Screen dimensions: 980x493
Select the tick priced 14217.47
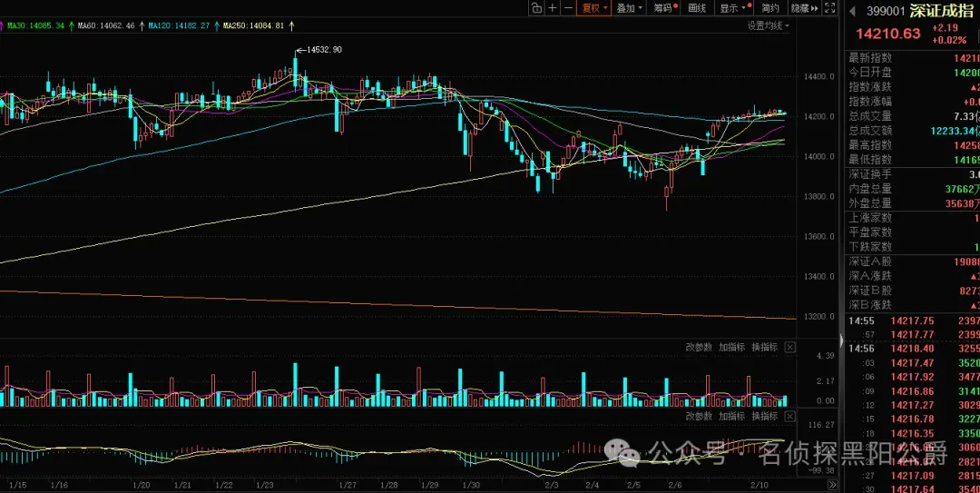(x=913, y=363)
